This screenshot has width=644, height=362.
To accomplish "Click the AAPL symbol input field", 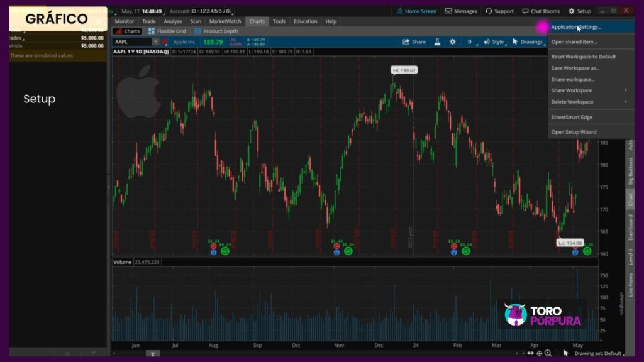I will tap(132, 42).
